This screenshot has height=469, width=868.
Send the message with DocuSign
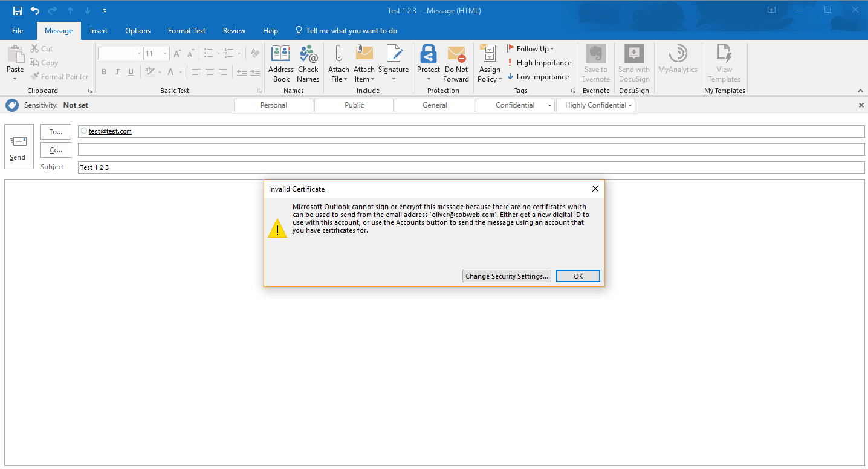(633, 63)
